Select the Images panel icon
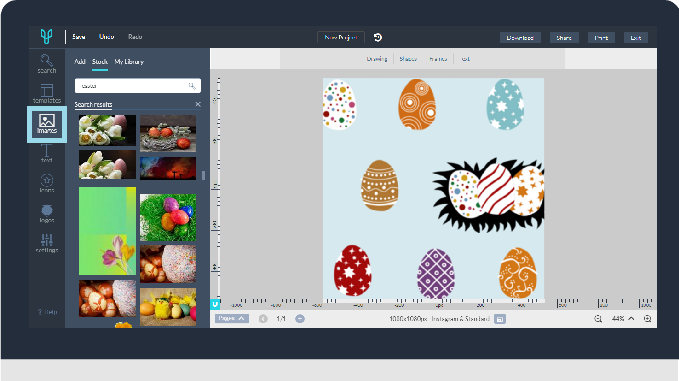This screenshot has width=679, height=381. [47, 124]
